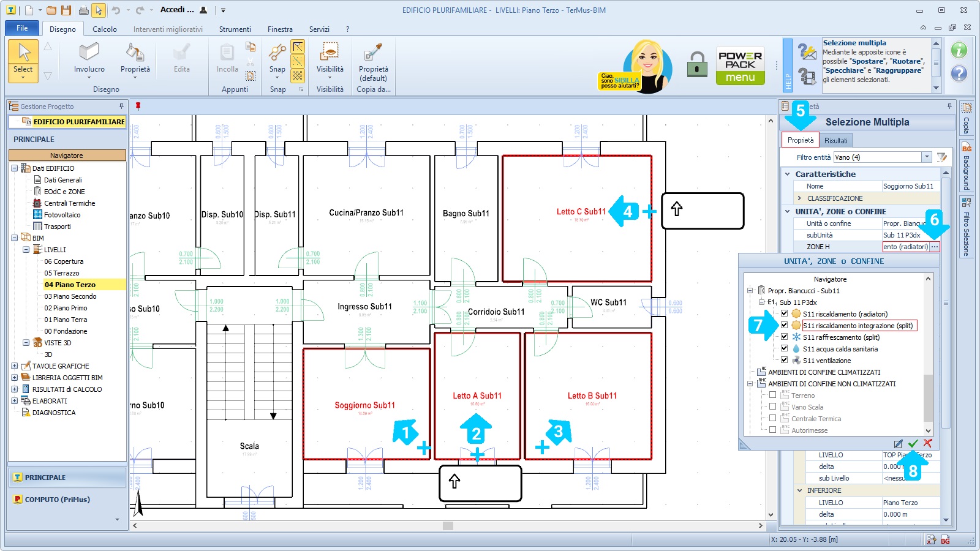The width and height of the screenshot is (980, 551).
Task: Open the COMPUTO (PriMus) section
Action: (58, 500)
